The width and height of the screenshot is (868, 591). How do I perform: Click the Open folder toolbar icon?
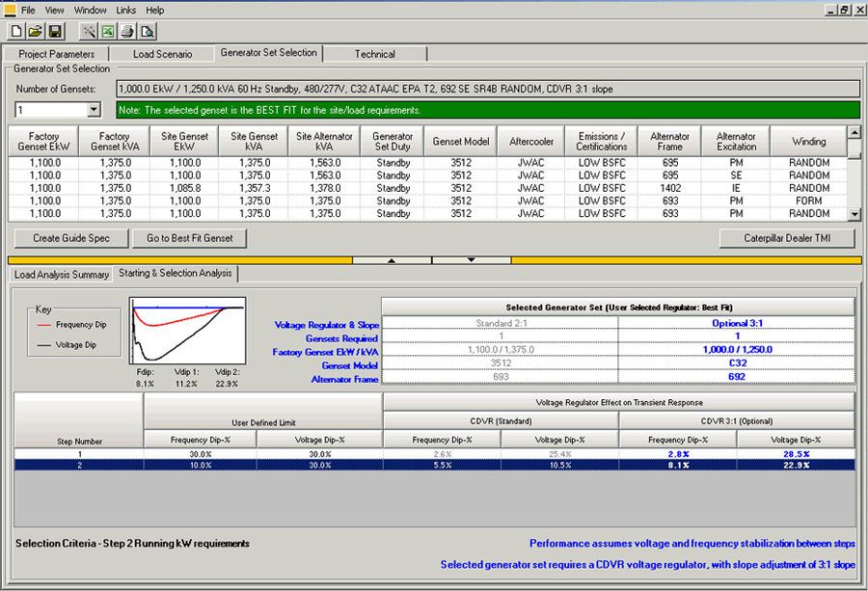(x=35, y=32)
